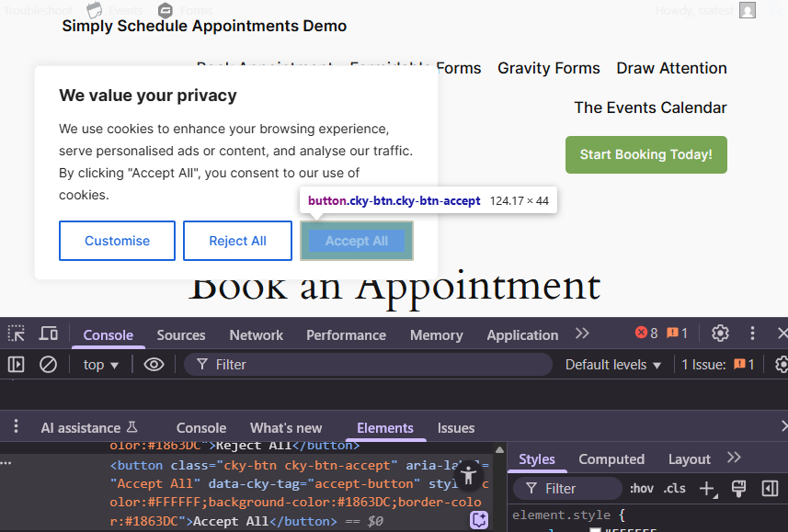Open the accessibility floating icon

click(x=469, y=474)
